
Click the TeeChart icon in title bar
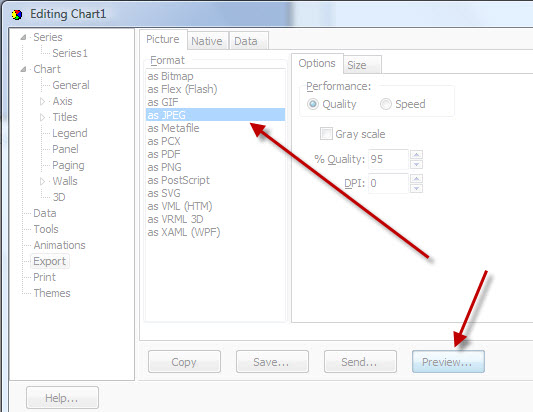coord(17,15)
